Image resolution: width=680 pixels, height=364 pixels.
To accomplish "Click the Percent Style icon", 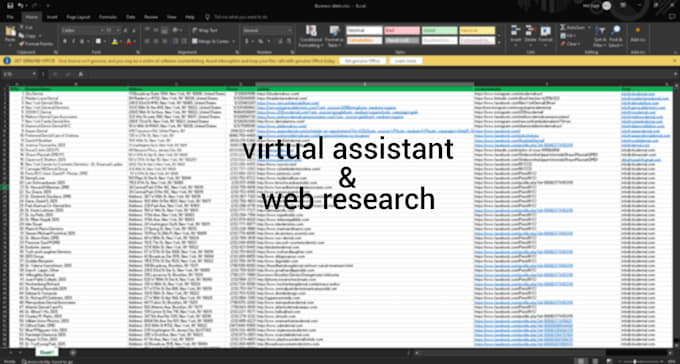I will click(x=260, y=42).
